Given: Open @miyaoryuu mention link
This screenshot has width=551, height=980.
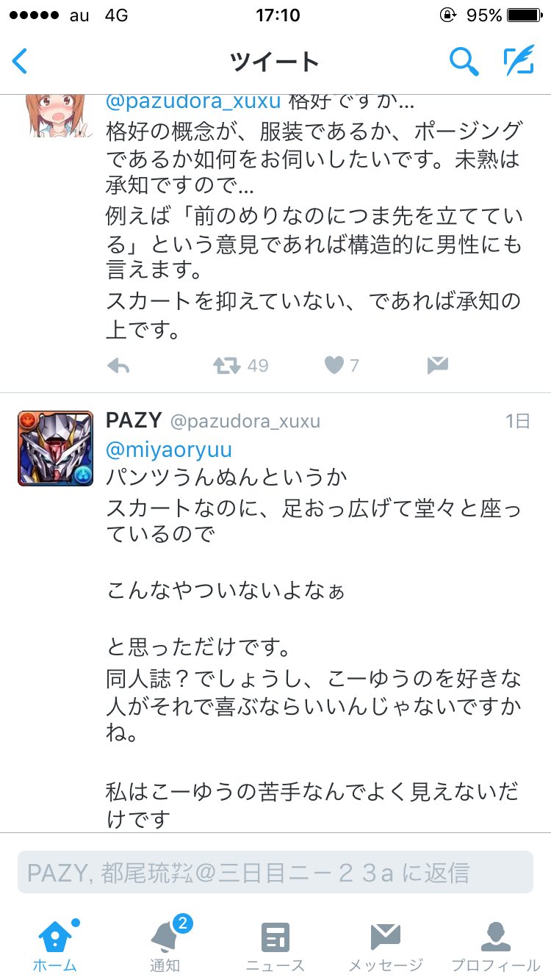Looking at the screenshot, I should pyautogui.click(x=169, y=450).
